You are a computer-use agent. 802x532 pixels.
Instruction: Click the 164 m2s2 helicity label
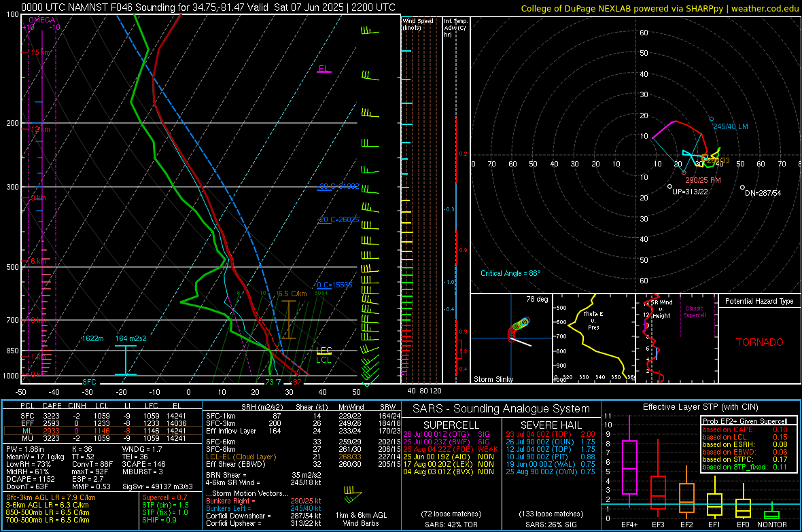131,338
